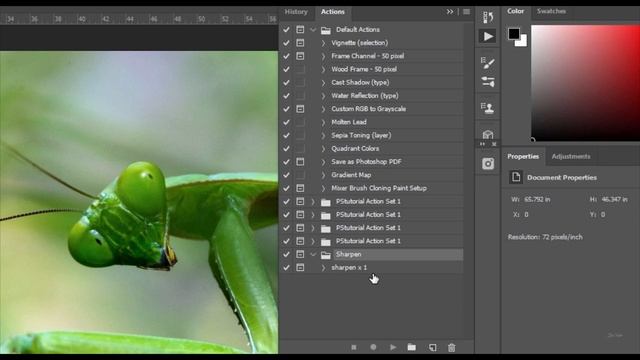Expand the 'sharpen x 1' action steps
This screenshot has width=640, height=360.
click(x=323, y=268)
